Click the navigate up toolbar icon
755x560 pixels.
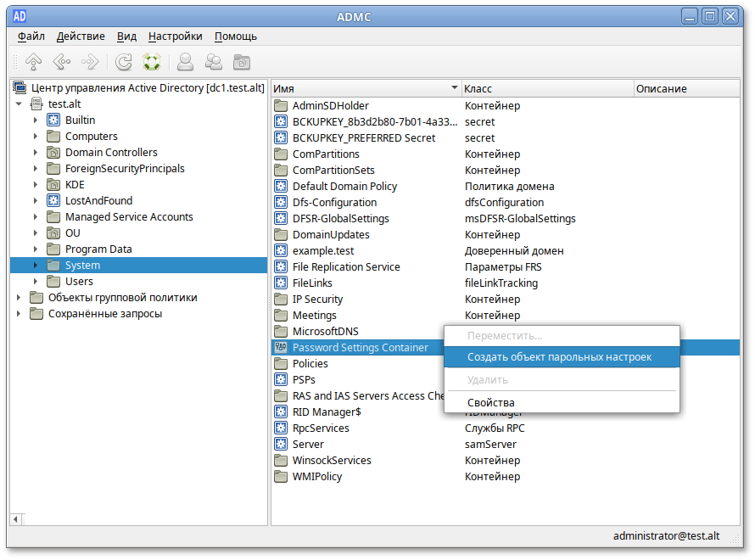33,61
